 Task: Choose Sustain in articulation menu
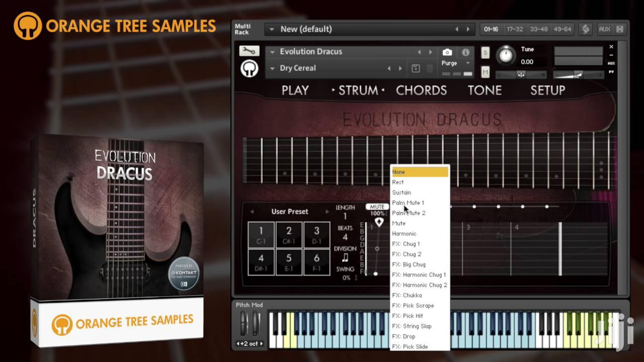tap(420, 193)
